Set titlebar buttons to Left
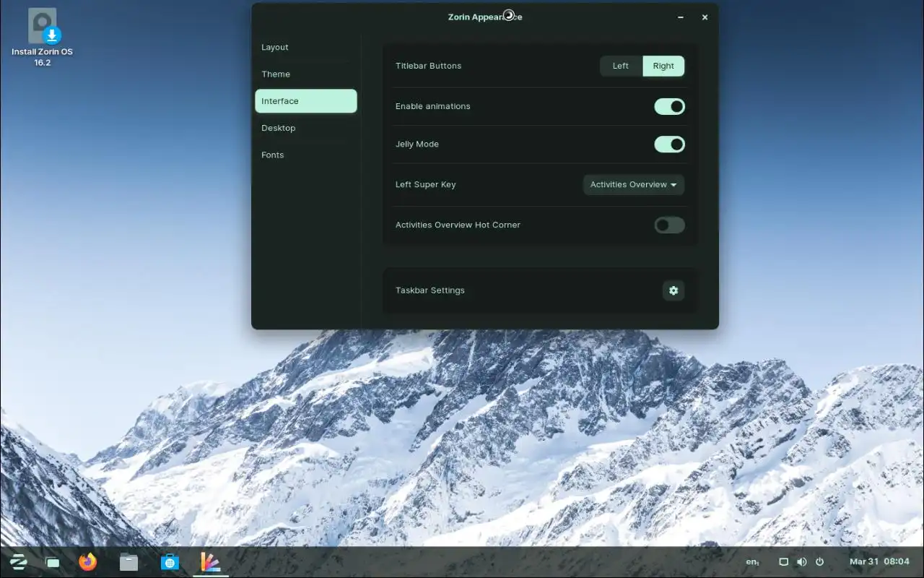This screenshot has width=924, height=578. coord(621,66)
